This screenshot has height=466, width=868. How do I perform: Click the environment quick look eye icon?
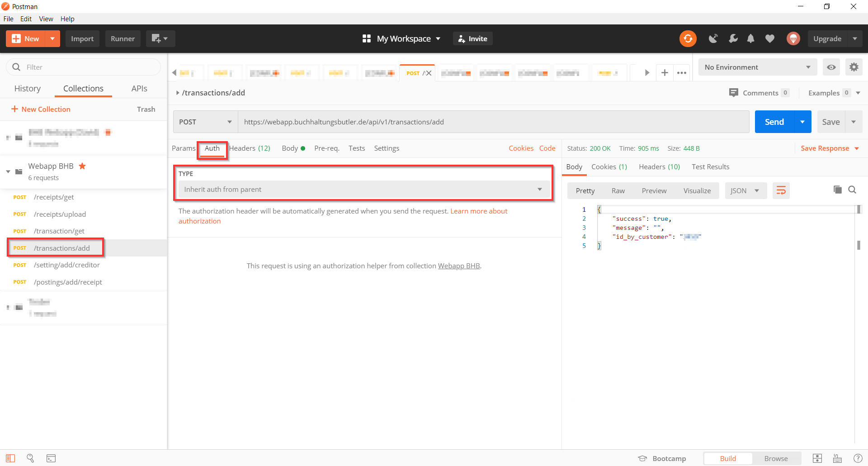[831, 67]
